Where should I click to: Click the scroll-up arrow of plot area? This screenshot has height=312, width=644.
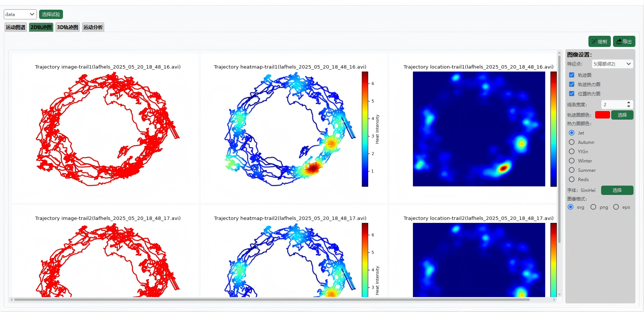(x=559, y=53)
